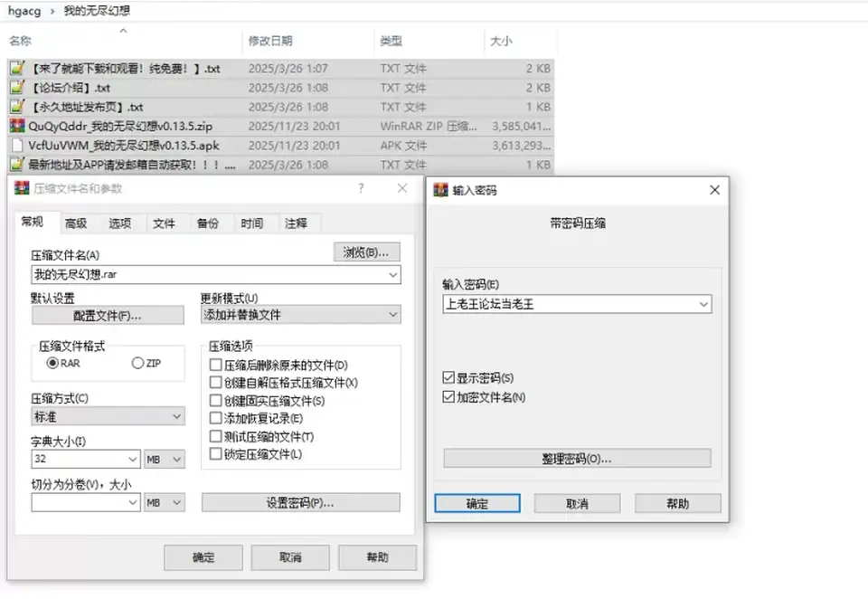Expand 字典大小 dropdown showing 32

[x=133, y=459]
